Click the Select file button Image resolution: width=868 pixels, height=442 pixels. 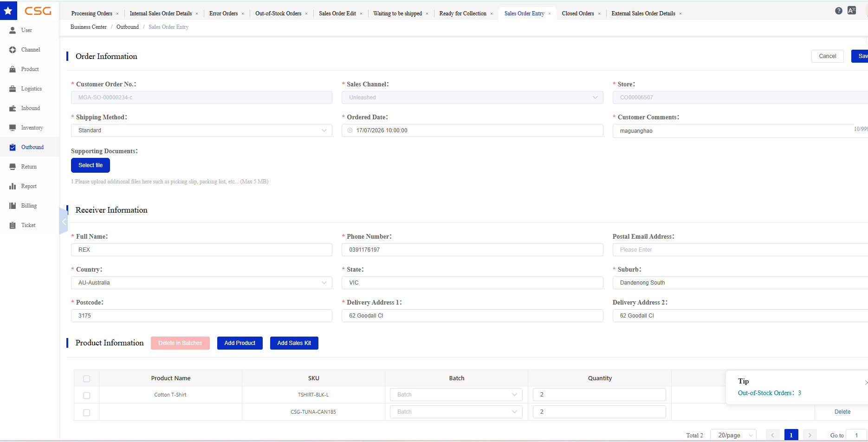91,165
